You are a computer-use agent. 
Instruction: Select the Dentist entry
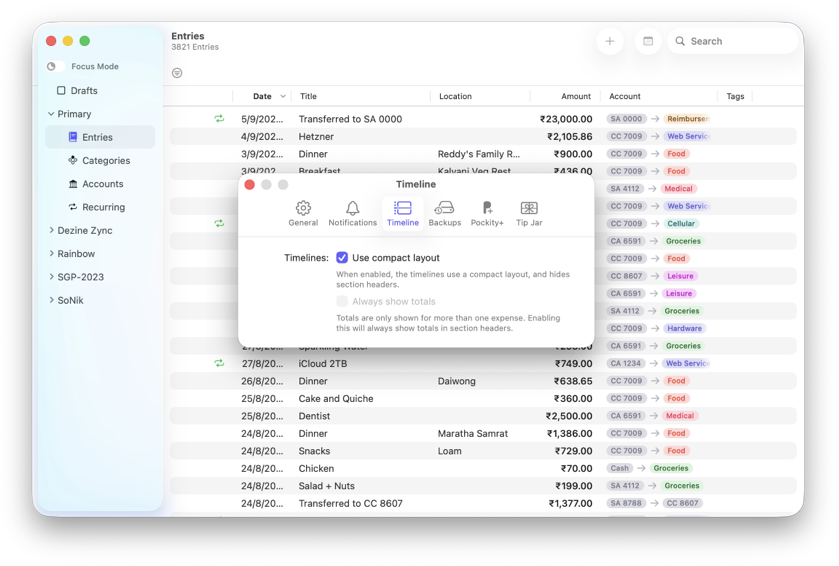(483, 416)
